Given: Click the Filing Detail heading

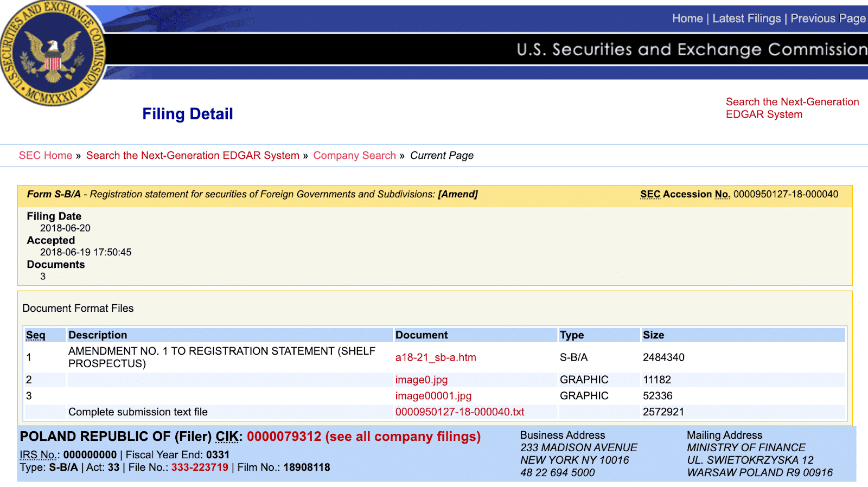Looking at the screenshot, I should click(x=188, y=114).
